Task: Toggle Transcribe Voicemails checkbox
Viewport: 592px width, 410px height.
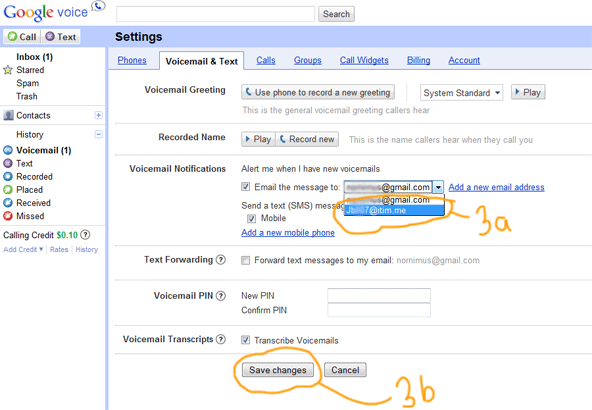Action: coord(245,340)
